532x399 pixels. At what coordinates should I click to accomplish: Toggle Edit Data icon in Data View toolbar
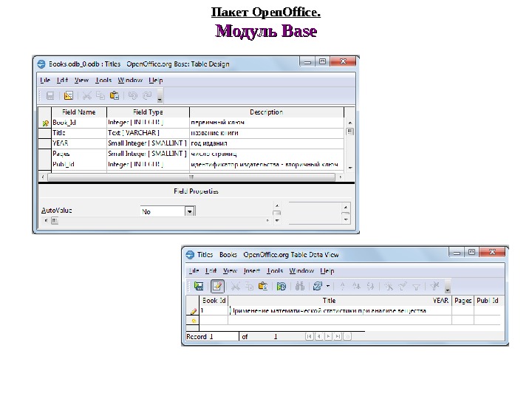(217, 286)
